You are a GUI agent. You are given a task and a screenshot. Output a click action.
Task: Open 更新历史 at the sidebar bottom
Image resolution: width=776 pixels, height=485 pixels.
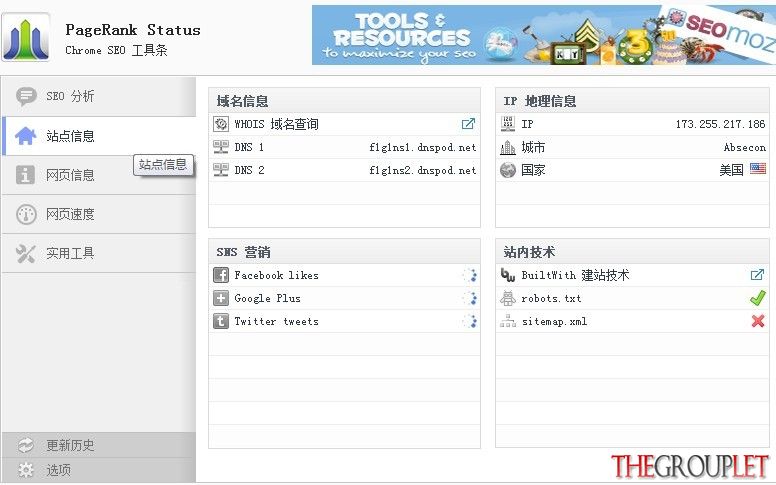99,445
